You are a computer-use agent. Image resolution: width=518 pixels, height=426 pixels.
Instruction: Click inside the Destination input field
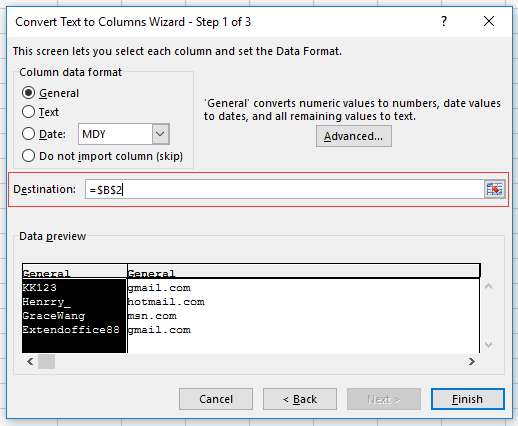click(x=284, y=189)
